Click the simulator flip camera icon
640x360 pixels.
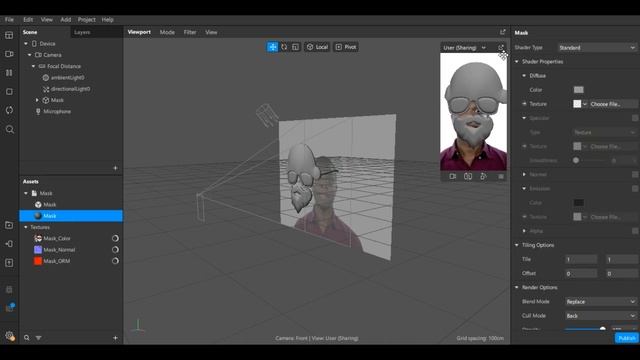[x=468, y=176]
